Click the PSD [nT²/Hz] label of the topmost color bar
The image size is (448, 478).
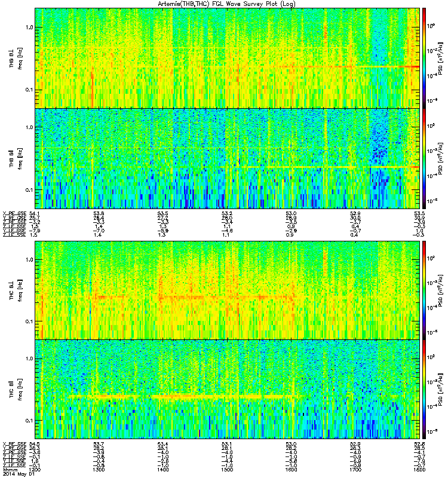tap(440, 59)
